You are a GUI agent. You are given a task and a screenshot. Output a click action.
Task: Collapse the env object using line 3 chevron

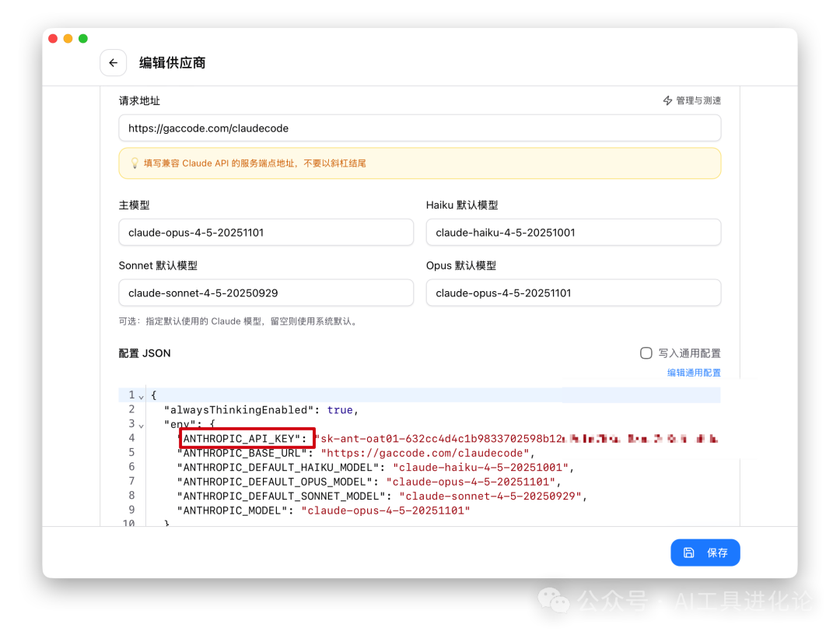[x=140, y=423]
